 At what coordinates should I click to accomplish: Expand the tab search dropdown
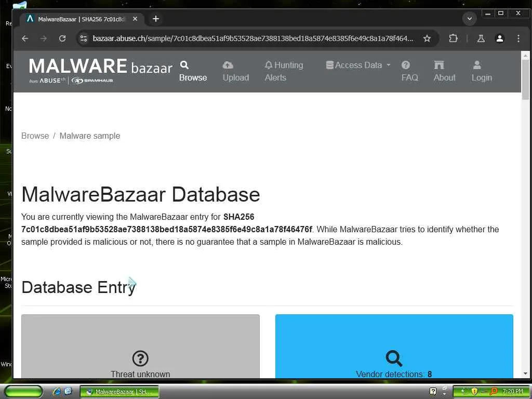(470, 19)
